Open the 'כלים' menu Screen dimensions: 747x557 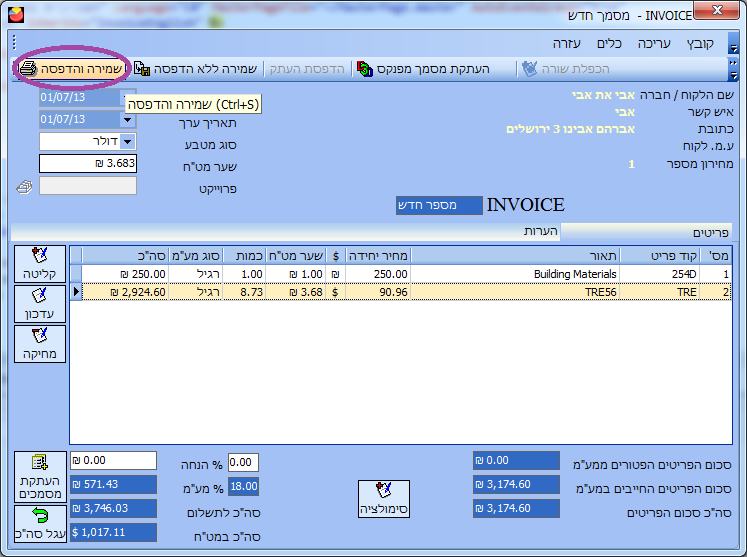(610, 44)
